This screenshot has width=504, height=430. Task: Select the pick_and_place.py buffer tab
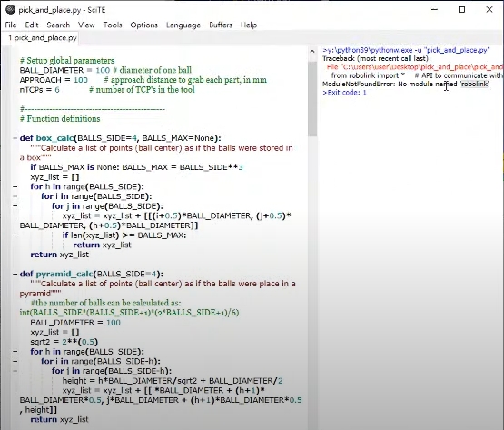43,38
